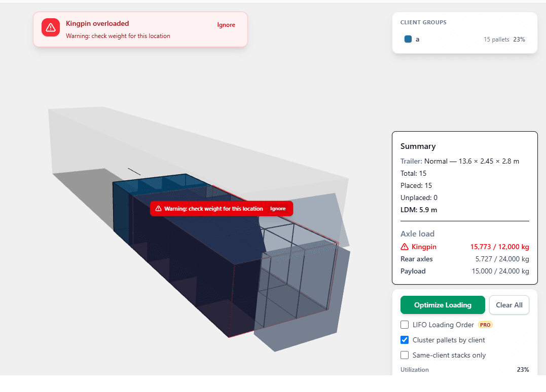Click the Kingpin overloaded title text

[x=97, y=23]
